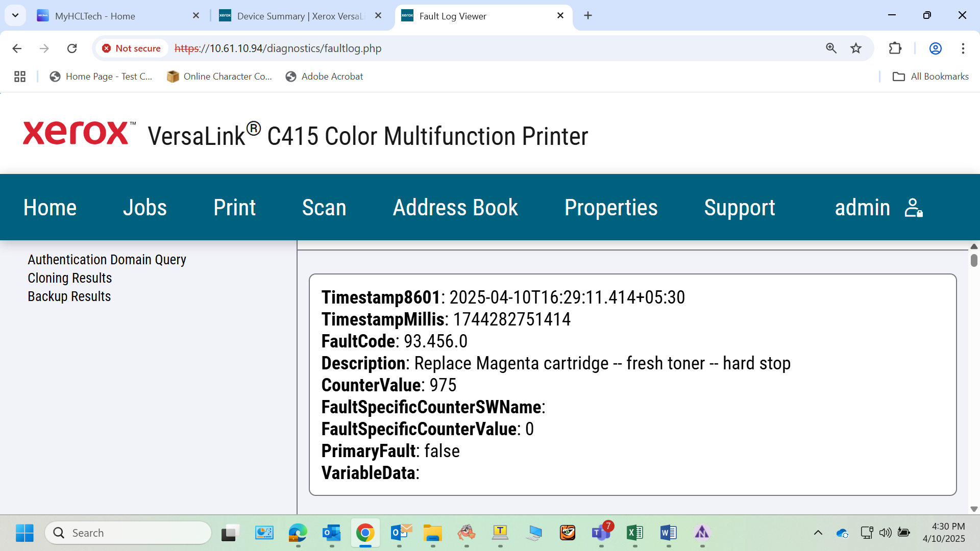Switch to the Device Summary tab
The image size is (980, 551).
[x=301, y=16]
